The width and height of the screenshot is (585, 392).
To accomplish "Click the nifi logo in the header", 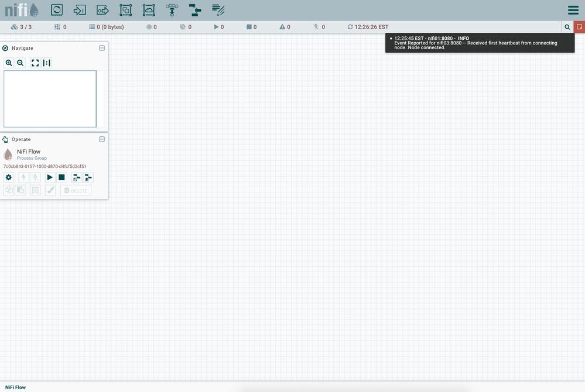I will (18, 9).
